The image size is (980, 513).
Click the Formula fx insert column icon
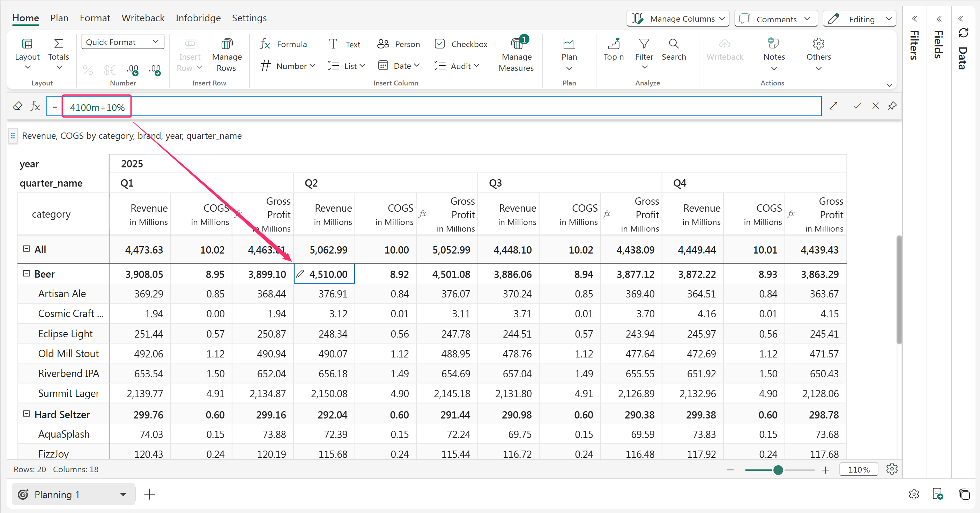point(265,44)
